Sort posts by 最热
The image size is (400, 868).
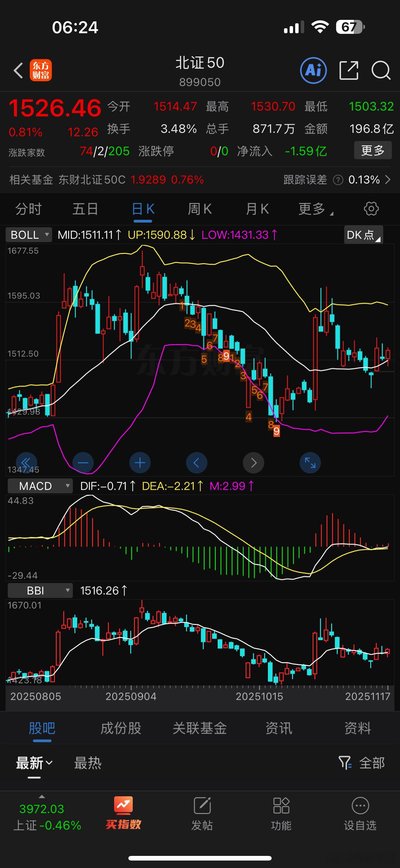tap(88, 763)
